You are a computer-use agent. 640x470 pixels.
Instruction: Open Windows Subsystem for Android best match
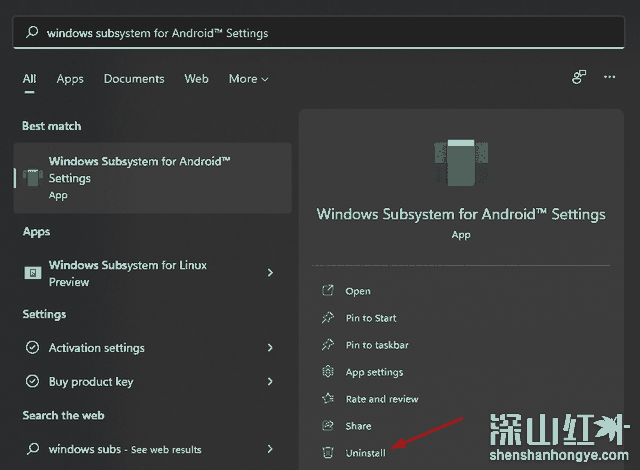click(153, 178)
